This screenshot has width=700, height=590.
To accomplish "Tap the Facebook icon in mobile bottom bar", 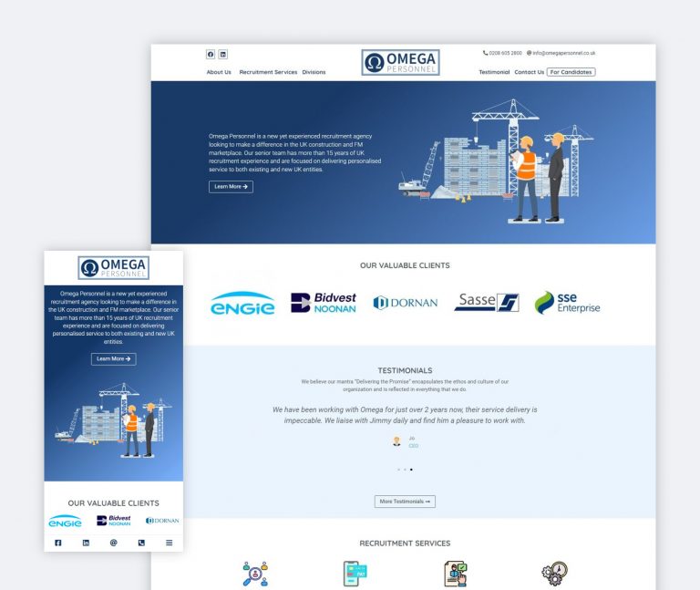I will [x=58, y=543].
